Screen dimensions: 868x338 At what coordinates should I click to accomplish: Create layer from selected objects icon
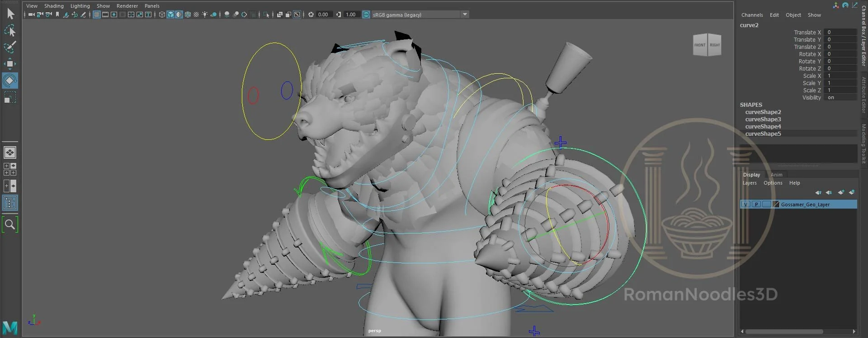pyautogui.click(x=852, y=192)
